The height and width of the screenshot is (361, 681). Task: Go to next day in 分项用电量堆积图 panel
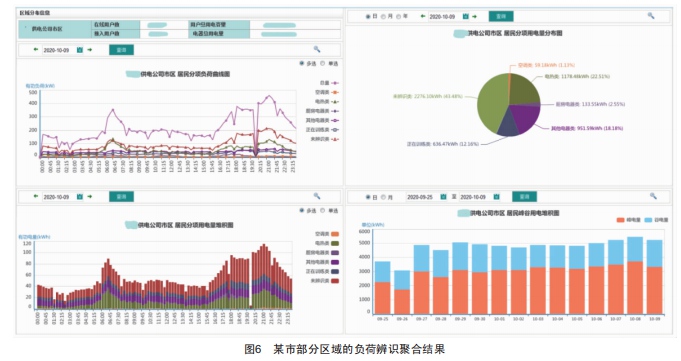coord(90,196)
